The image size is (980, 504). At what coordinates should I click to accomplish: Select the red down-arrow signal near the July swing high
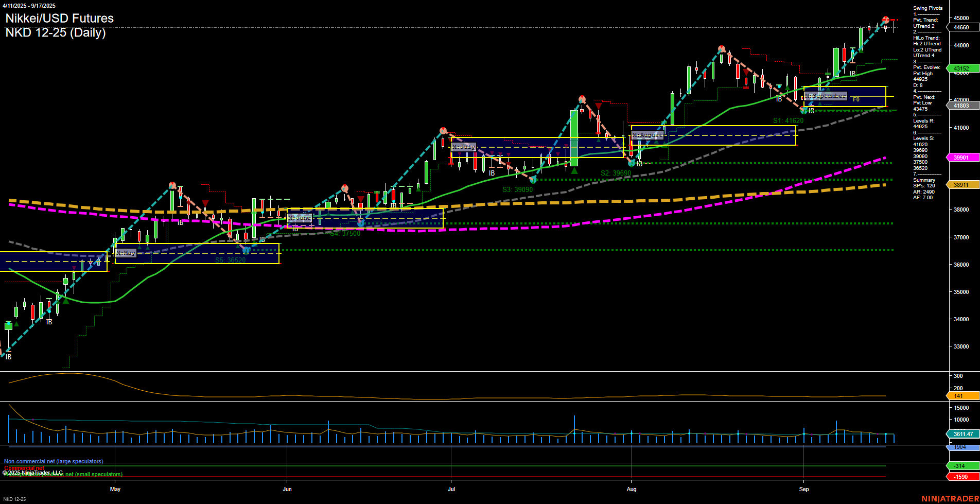click(x=598, y=105)
